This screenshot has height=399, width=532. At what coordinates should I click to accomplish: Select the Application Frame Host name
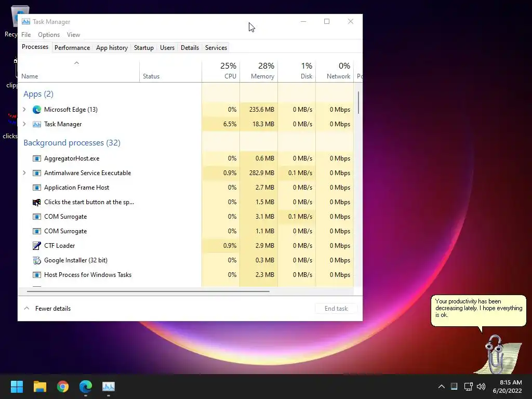pos(77,188)
